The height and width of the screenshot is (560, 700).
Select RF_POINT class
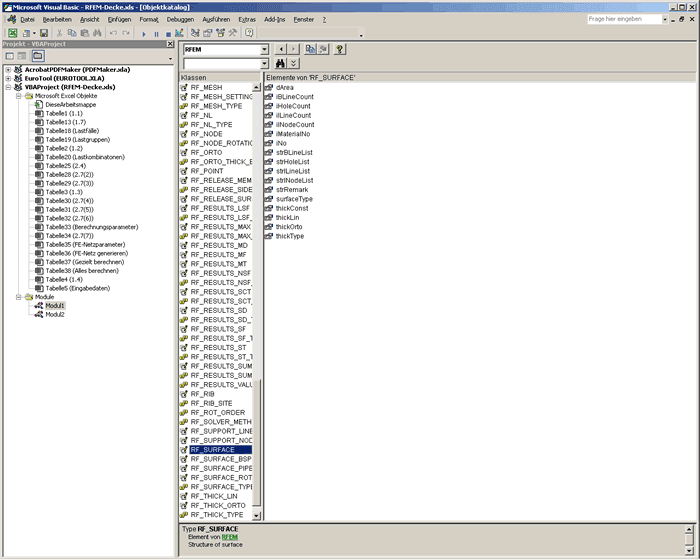pyautogui.click(x=207, y=171)
